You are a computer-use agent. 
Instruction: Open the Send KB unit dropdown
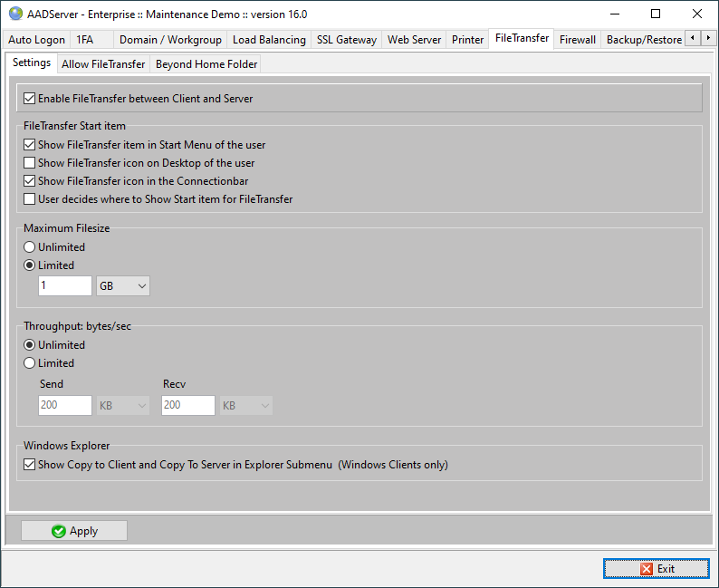click(123, 406)
